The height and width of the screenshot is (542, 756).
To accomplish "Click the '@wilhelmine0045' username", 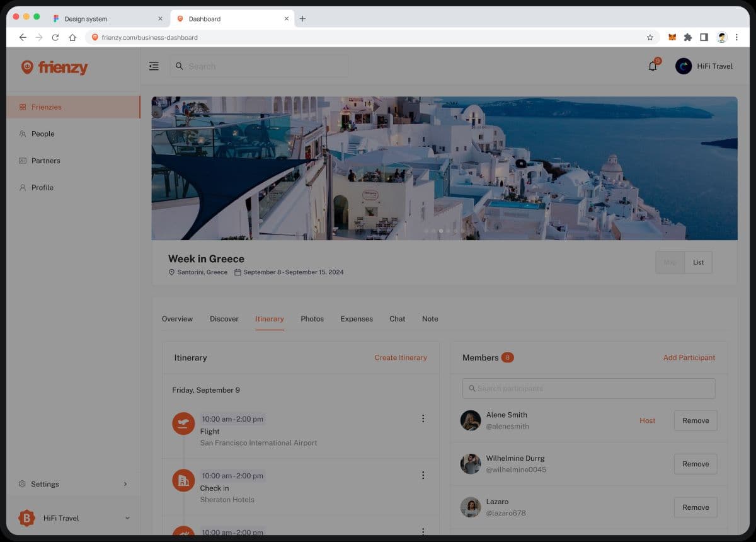I will pyautogui.click(x=517, y=470).
